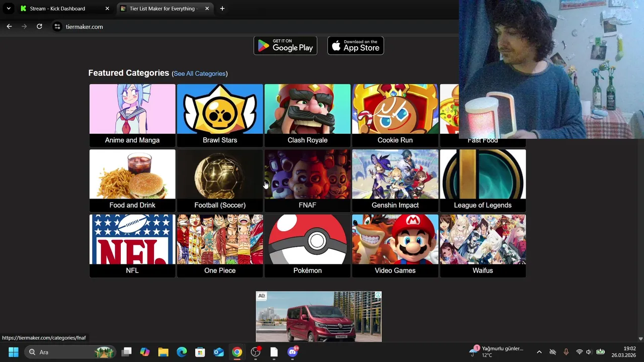Open a new browser tab

[x=222, y=9]
